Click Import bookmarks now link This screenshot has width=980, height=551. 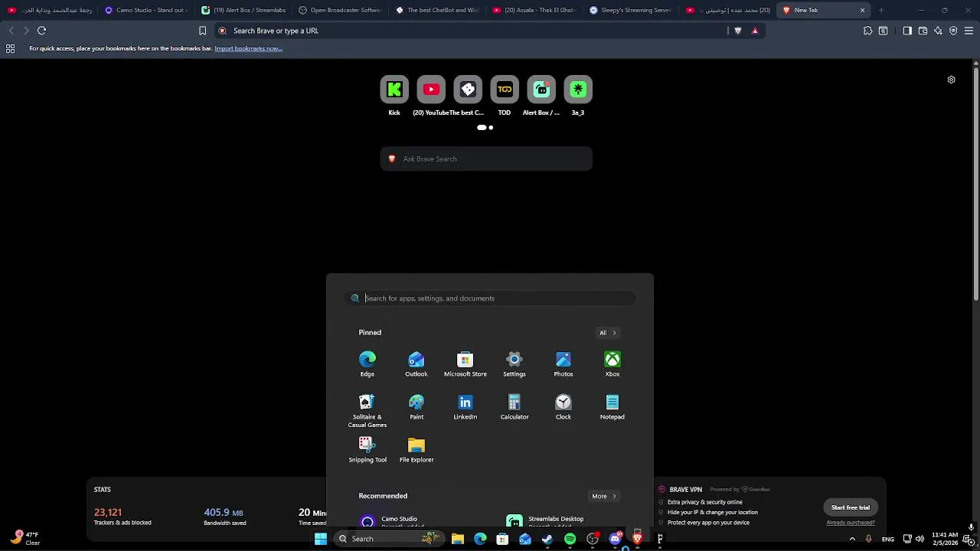248,48
